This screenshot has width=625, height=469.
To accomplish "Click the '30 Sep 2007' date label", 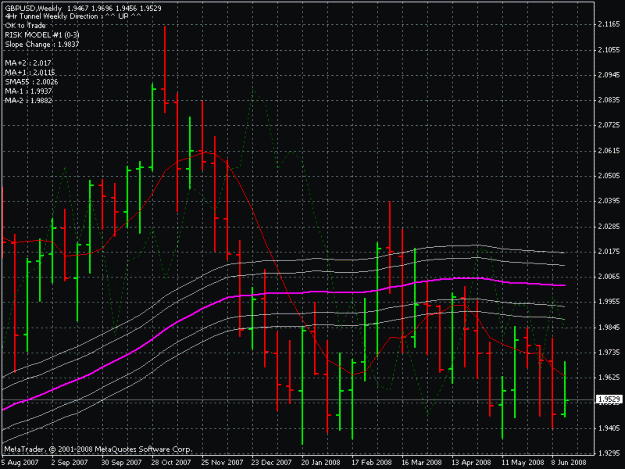I will pos(121,462).
